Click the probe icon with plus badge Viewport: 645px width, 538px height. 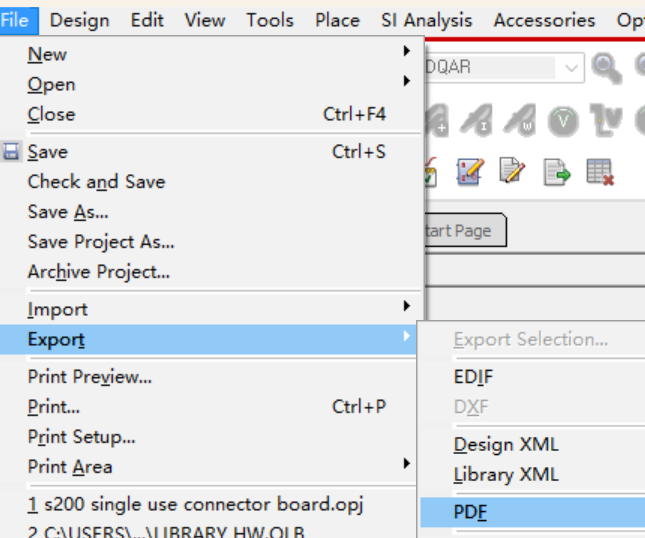pyautogui.click(x=437, y=120)
